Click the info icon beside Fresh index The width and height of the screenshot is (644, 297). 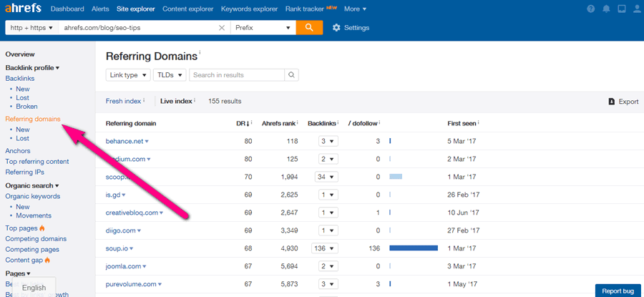click(x=144, y=100)
